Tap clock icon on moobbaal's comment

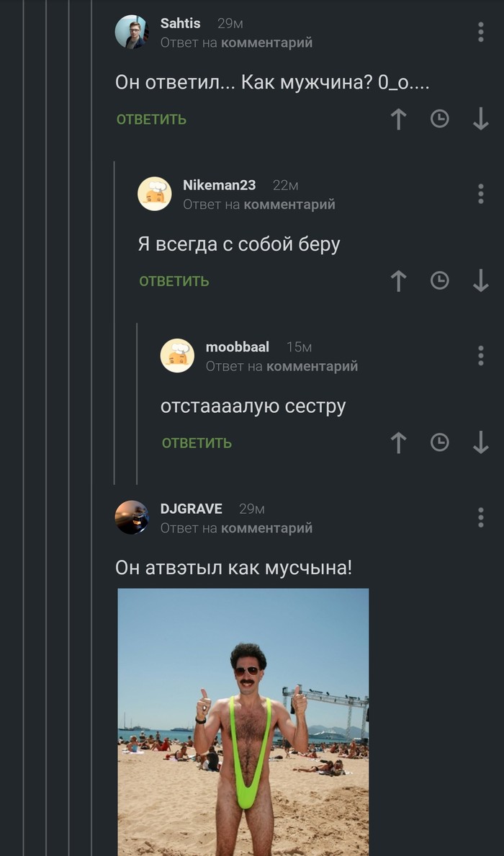tap(440, 442)
